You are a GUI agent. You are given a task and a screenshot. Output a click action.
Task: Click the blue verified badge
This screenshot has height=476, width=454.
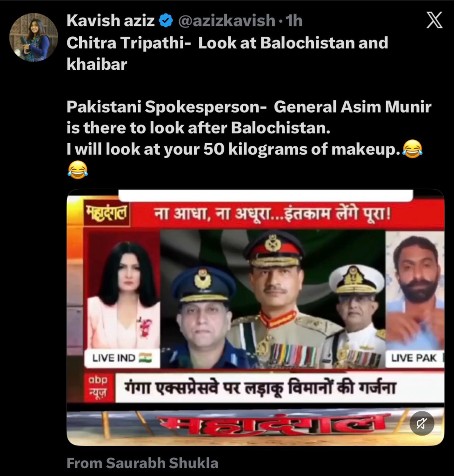166,20
